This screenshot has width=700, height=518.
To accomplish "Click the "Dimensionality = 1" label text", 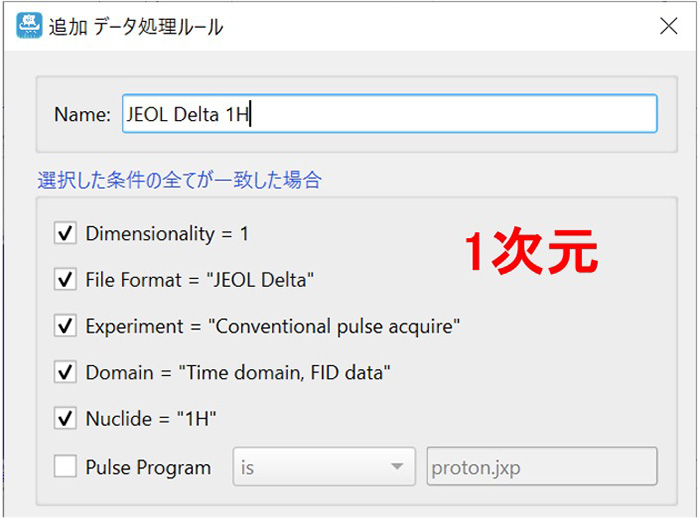I will click(167, 234).
